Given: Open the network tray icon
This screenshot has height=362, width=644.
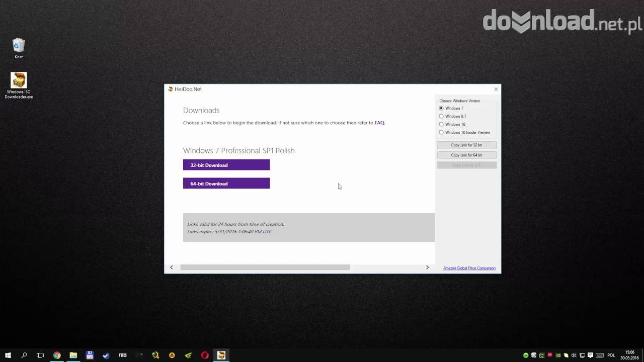Looking at the screenshot, I should (582, 355).
